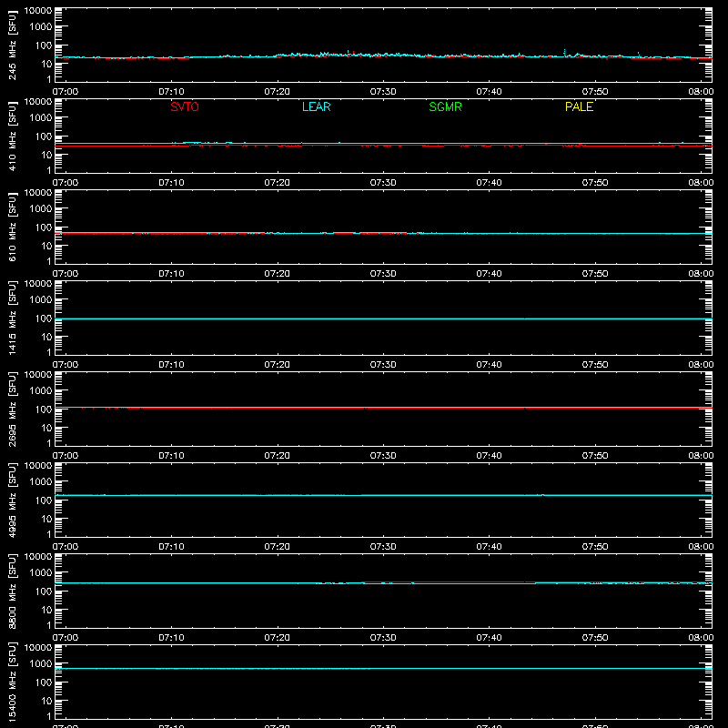Viewport: 728px width, 728px height.
Task: Click the 10 y-tick of the 1415 MHz plot
Action: [46, 337]
